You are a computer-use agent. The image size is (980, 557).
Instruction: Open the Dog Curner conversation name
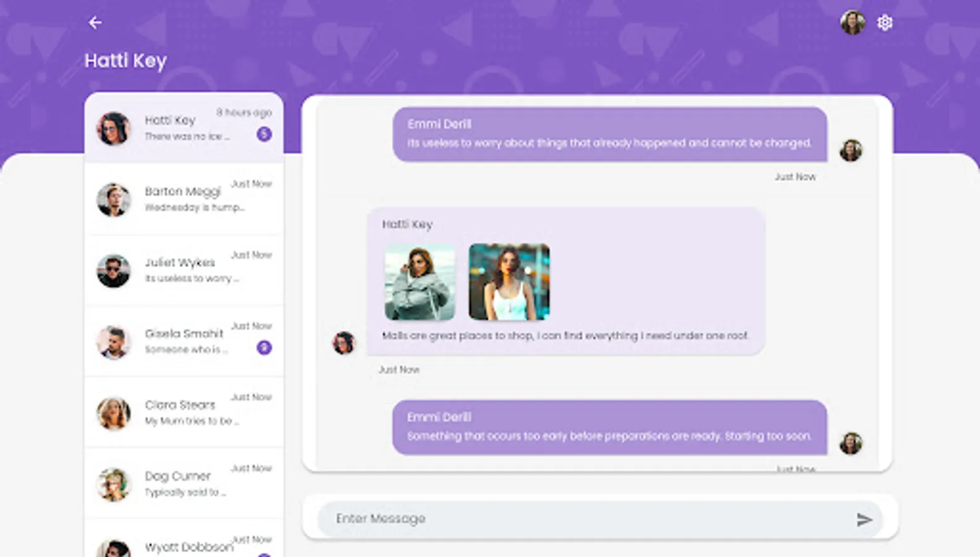coord(178,476)
